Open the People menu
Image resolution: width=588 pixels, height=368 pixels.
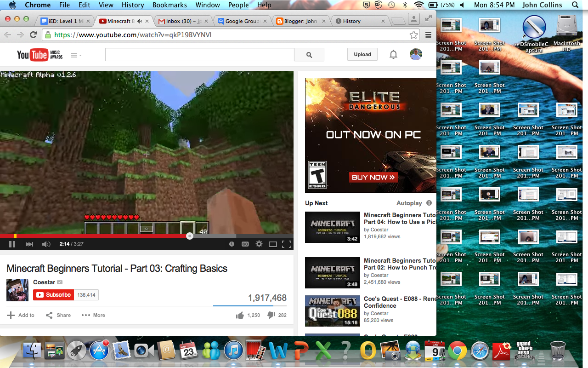pyautogui.click(x=238, y=5)
